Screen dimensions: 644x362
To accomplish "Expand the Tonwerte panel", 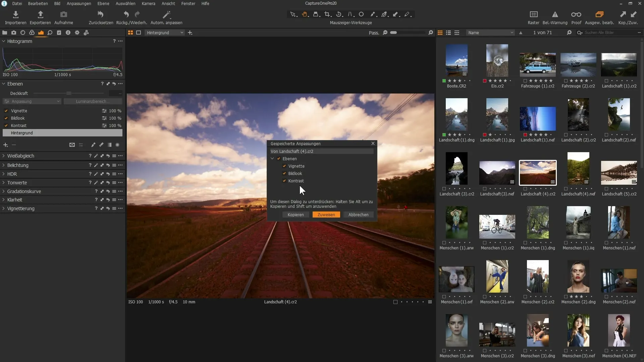I will click(x=4, y=183).
